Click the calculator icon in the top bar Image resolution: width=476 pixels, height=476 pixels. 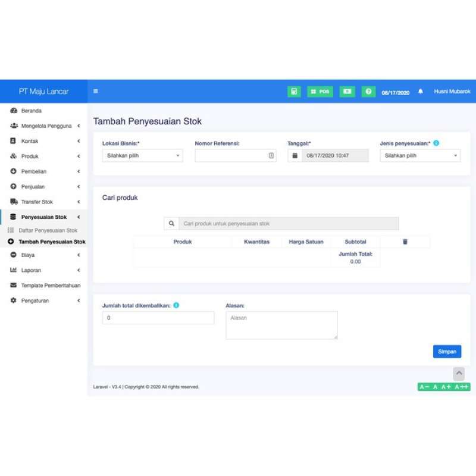click(x=294, y=91)
